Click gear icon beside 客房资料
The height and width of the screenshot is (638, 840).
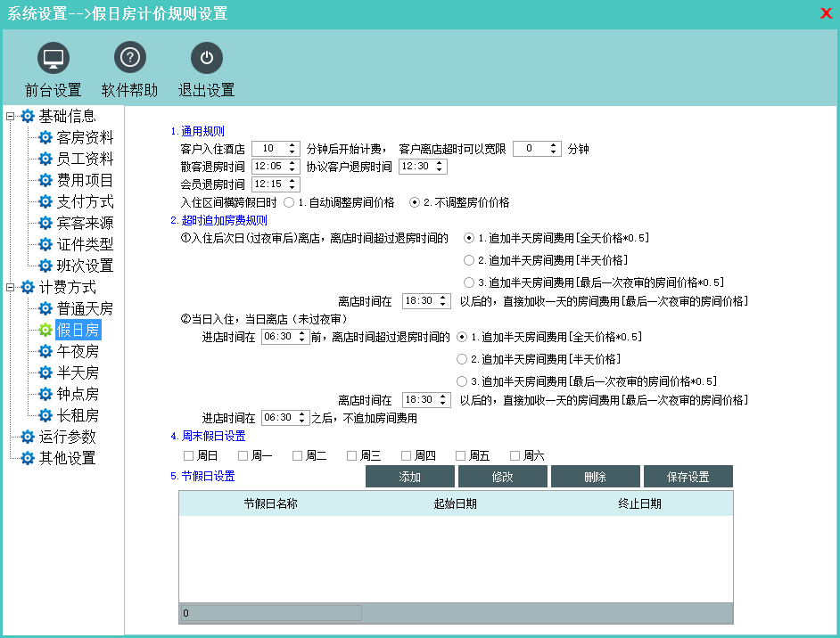click(x=45, y=138)
